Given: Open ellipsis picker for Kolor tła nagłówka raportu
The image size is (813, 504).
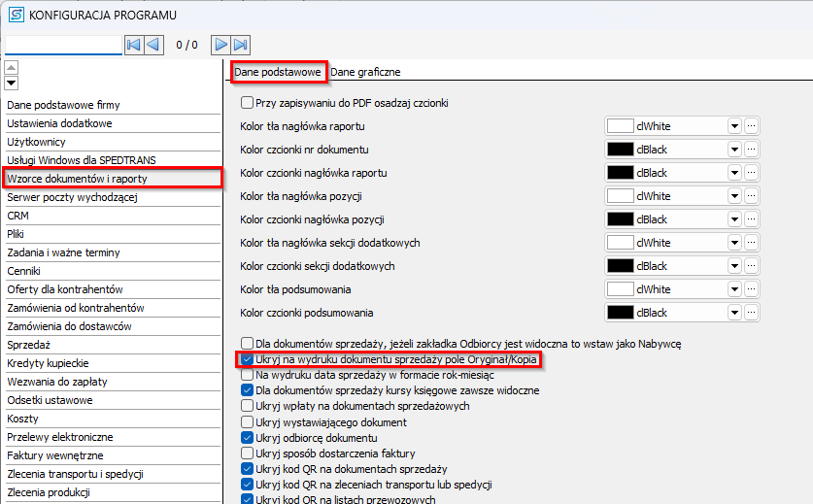Looking at the screenshot, I should pos(751,126).
